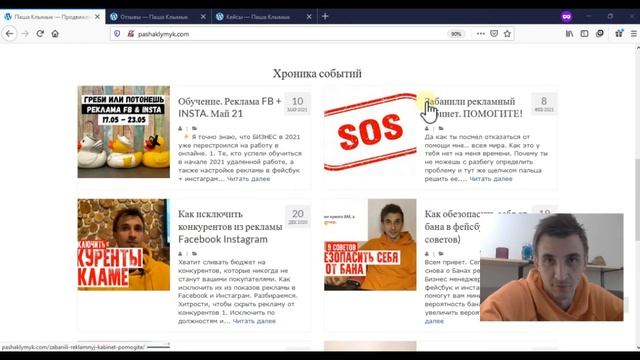Click the webcam overlay video
The height and width of the screenshot is (360, 640).
tap(551, 267)
